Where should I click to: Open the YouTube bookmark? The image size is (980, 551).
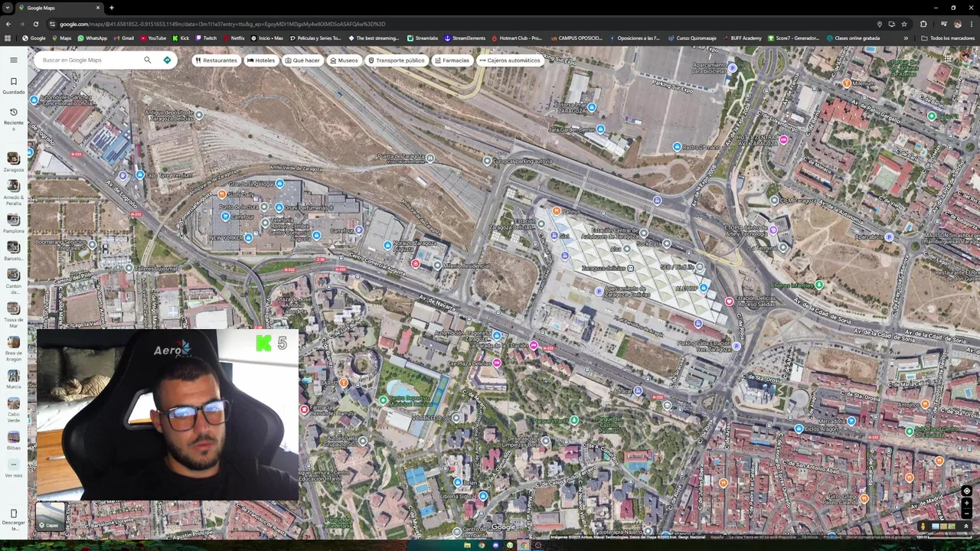pyautogui.click(x=153, y=38)
